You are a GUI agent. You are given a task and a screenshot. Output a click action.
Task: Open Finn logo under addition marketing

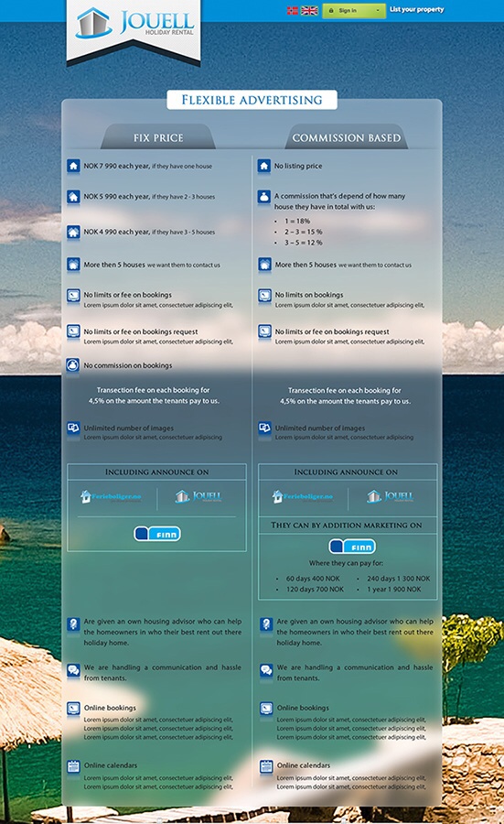click(x=352, y=547)
